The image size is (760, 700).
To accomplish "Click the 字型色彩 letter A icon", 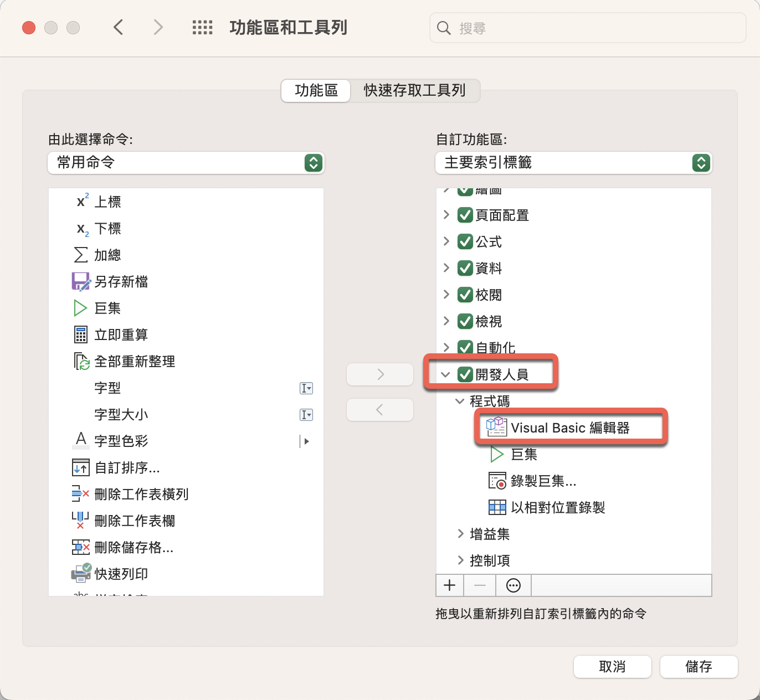I will click(81, 440).
